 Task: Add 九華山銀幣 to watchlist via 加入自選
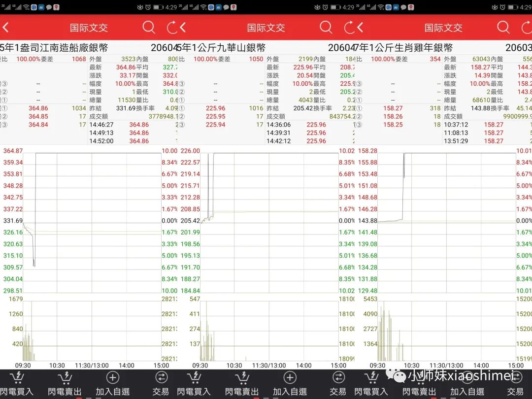(x=290, y=384)
